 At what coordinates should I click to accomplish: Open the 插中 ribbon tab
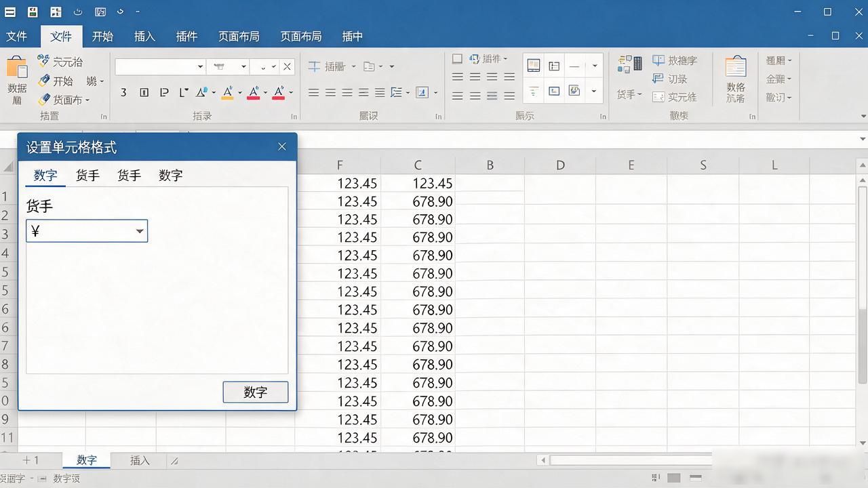(x=353, y=37)
